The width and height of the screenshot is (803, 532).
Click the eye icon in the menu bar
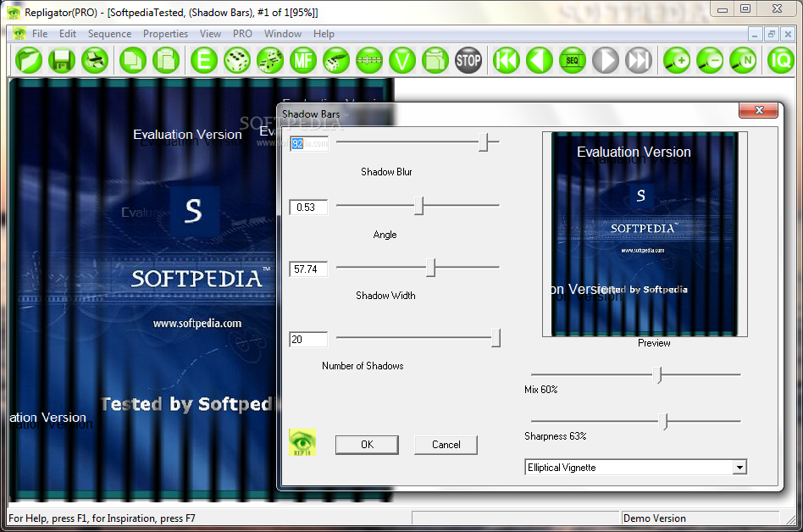tap(19, 34)
